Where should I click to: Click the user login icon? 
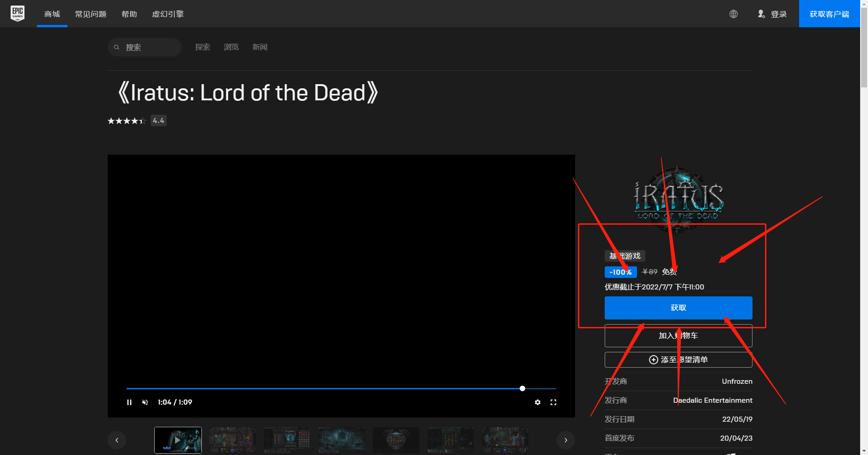point(761,14)
